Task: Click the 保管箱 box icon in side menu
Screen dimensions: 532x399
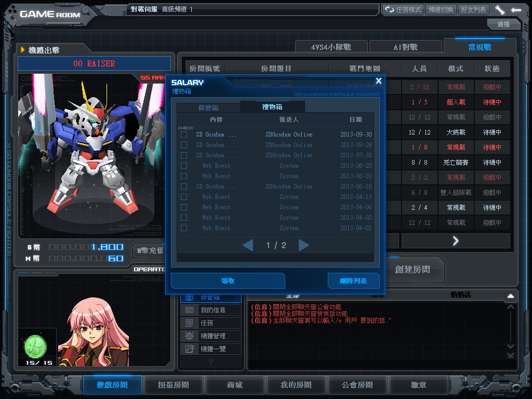Action: (x=189, y=298)
